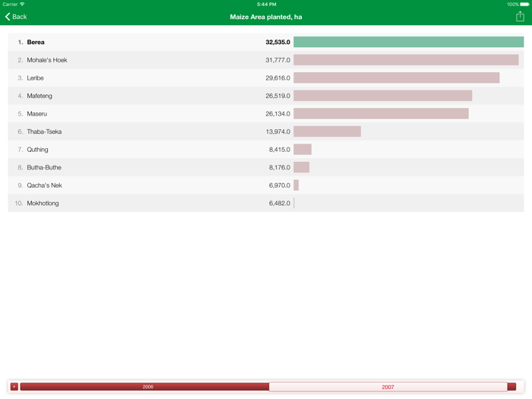532x399 pixels.
Task: Click the value 29,616.0
Action: point(278,78)
